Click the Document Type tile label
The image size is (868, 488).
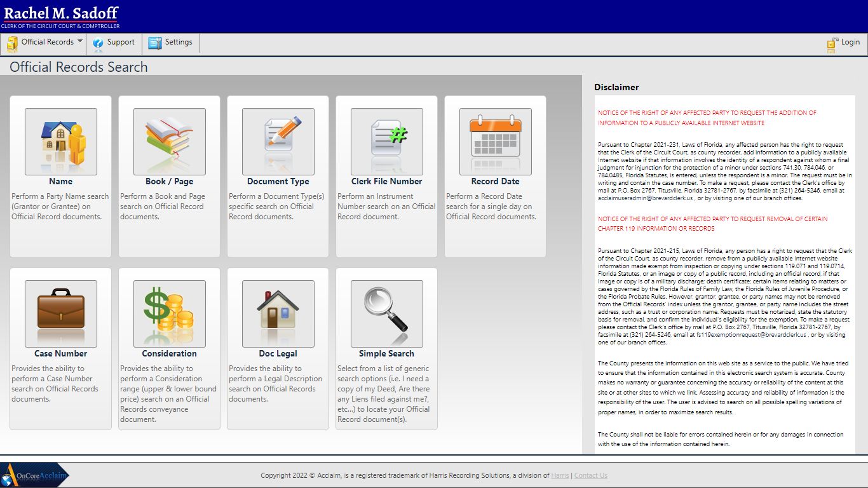(x=278, y=181)
